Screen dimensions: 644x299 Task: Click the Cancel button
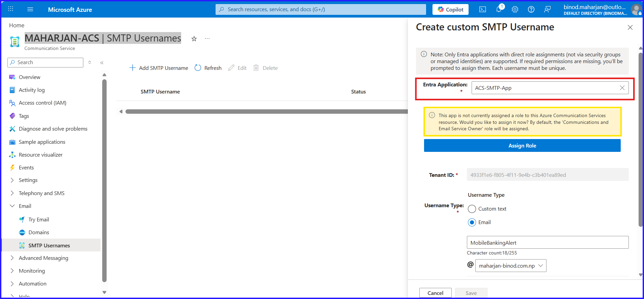435,293
